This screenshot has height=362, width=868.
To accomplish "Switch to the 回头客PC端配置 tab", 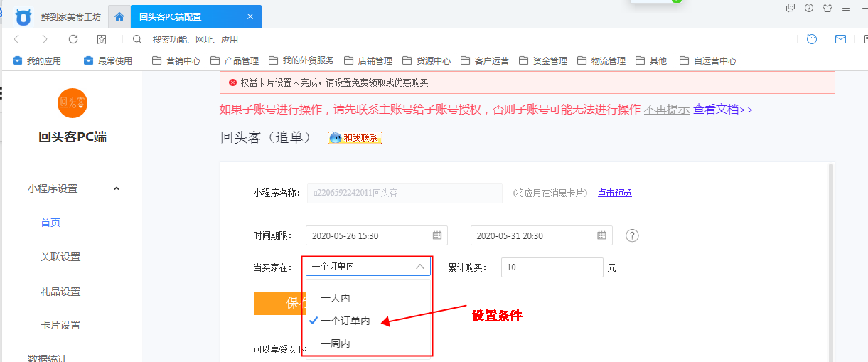I will 197,16.
